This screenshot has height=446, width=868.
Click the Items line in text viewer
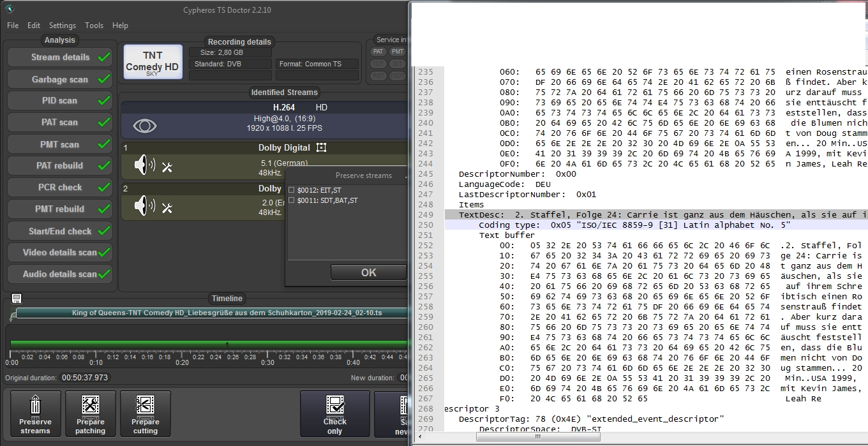(472, 205)
